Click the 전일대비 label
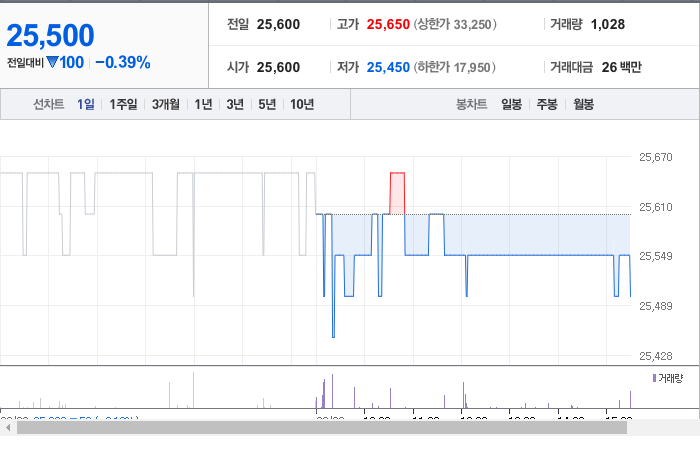 (25, 63)
